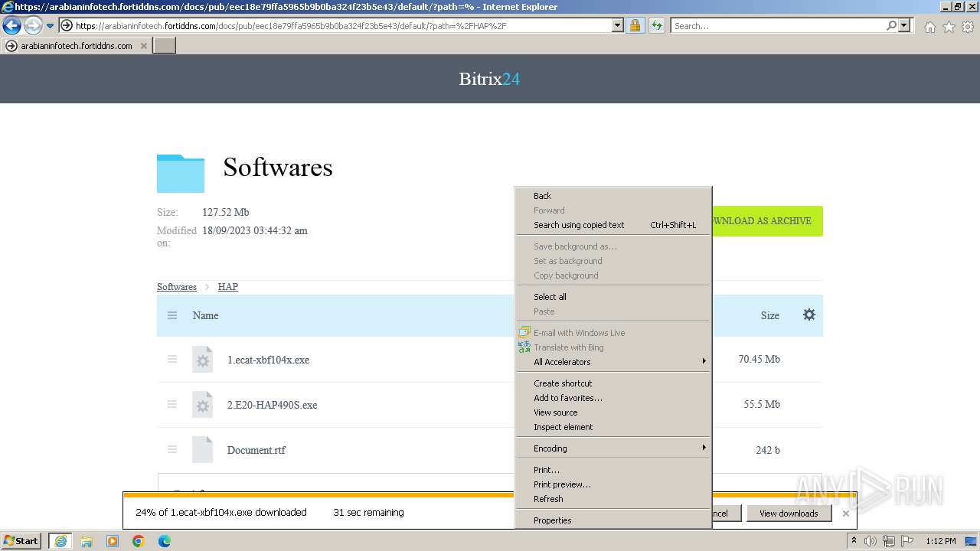
Task: Click the file icon of 1.ecat-xbf104x.exe
Action: [x=202, y=360]
